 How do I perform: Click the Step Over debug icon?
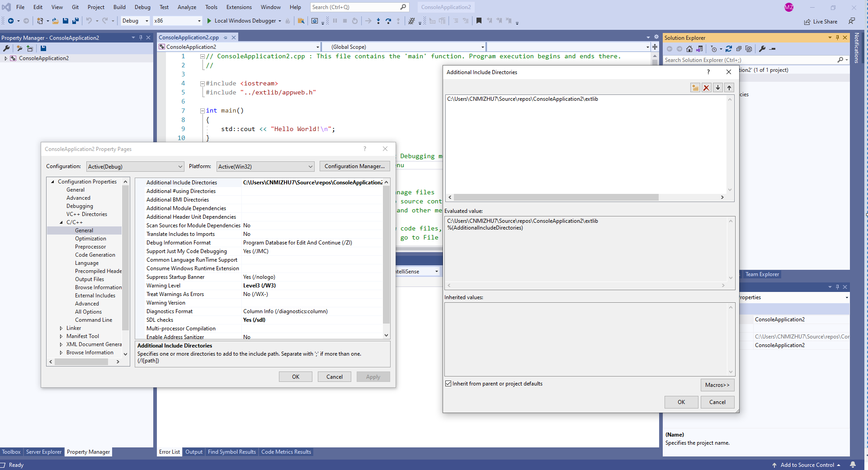point(388,21)
